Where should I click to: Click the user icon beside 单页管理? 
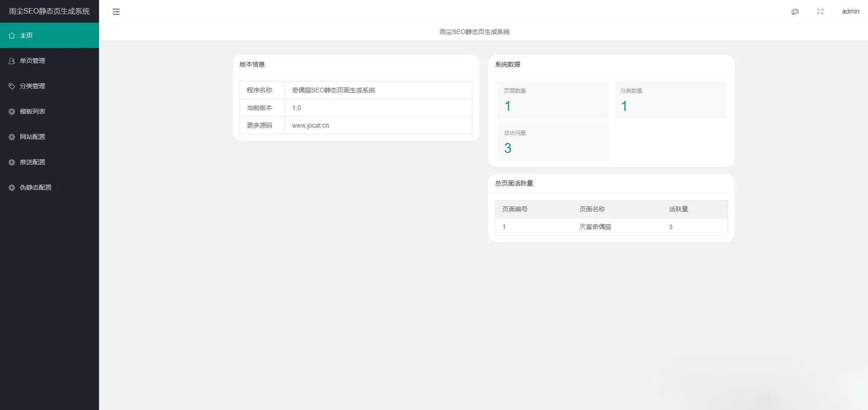point(11,61)
